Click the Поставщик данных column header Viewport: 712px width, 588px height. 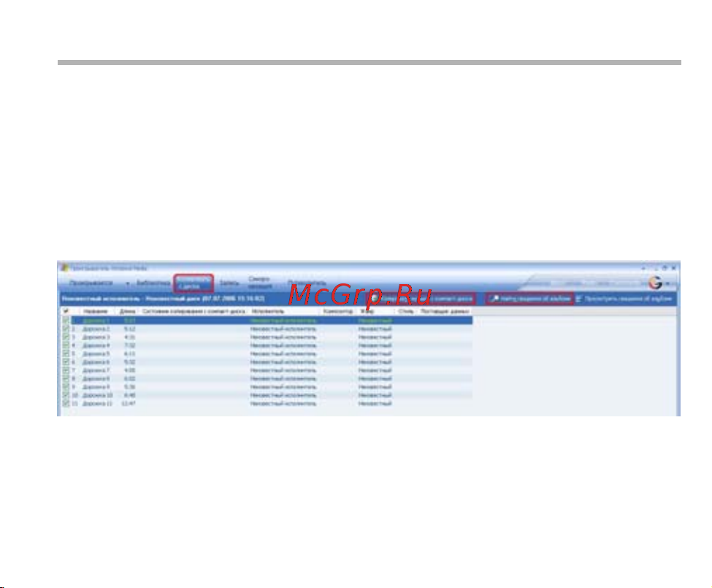445,311
